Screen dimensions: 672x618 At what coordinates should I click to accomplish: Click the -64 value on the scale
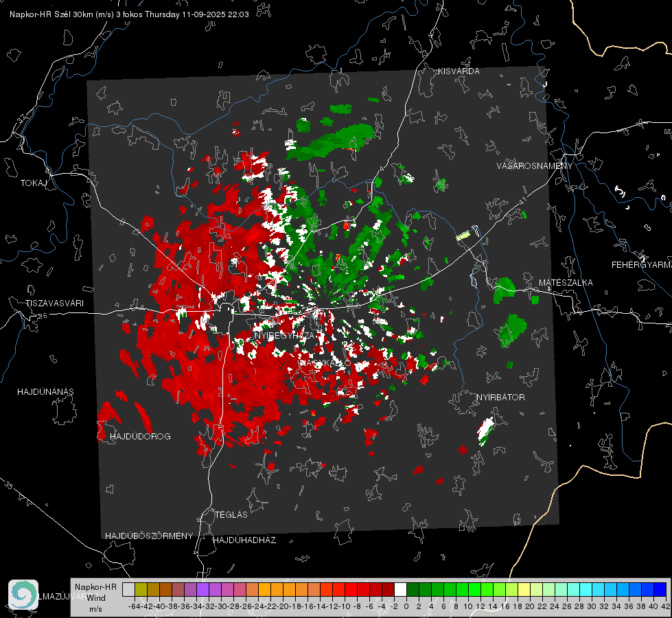134,606
